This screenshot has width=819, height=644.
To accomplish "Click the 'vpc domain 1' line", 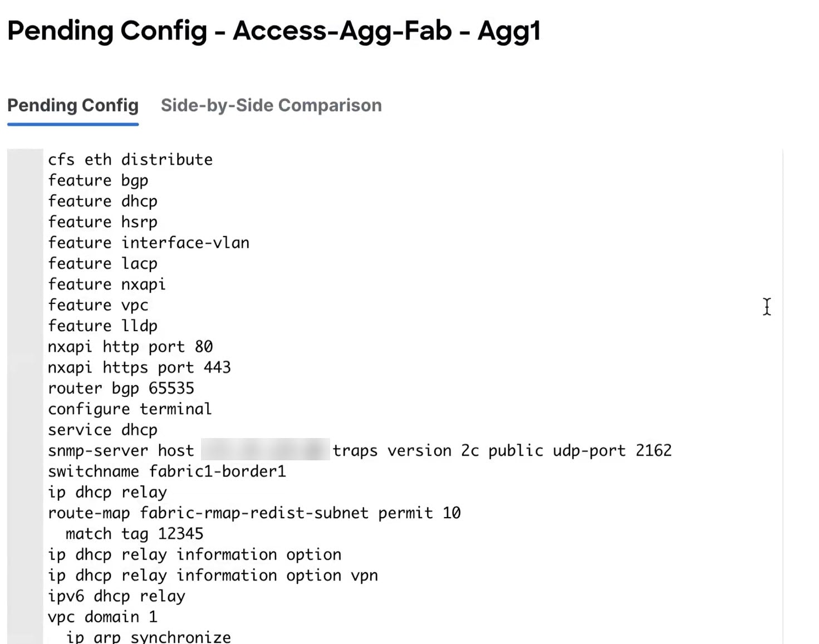I will [102, 617].
